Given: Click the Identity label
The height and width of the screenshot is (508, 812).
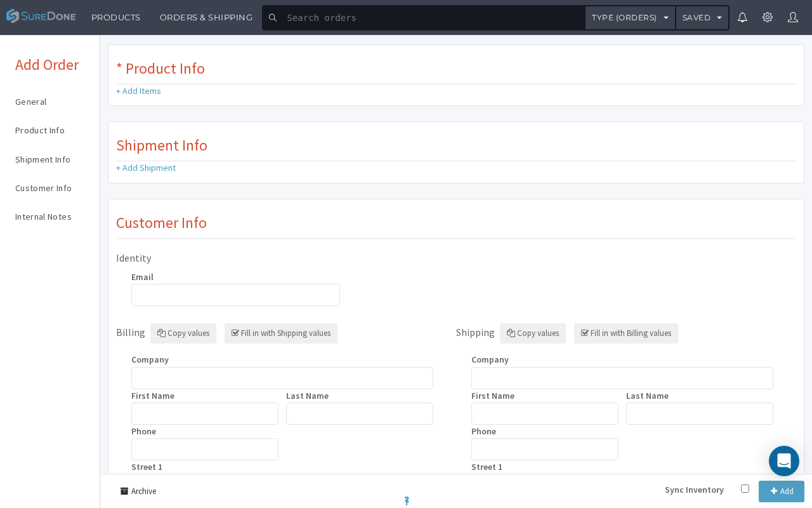Looking at the screenshot, I should (133, 258).
